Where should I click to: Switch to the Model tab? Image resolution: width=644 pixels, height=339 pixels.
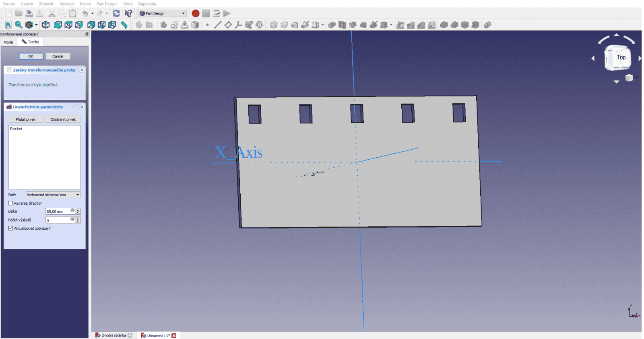pos(8,42)
